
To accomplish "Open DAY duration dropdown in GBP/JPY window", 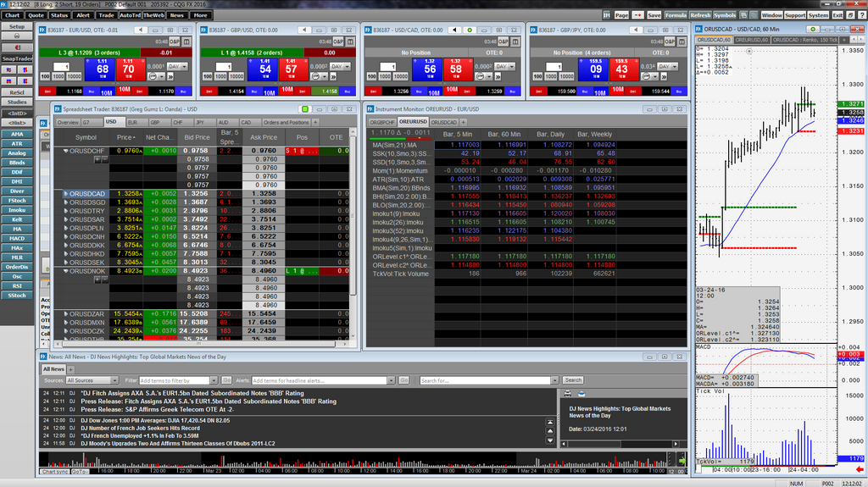I will 668,66.
